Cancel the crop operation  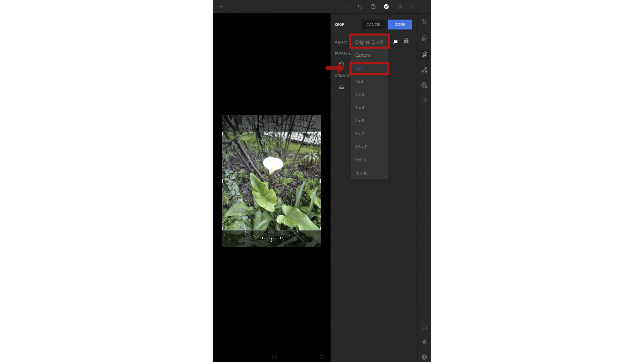click(x=374, y=24)
